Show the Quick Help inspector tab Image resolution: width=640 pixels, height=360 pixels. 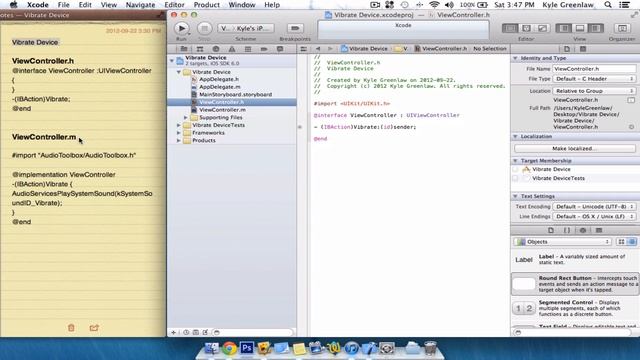583,49
